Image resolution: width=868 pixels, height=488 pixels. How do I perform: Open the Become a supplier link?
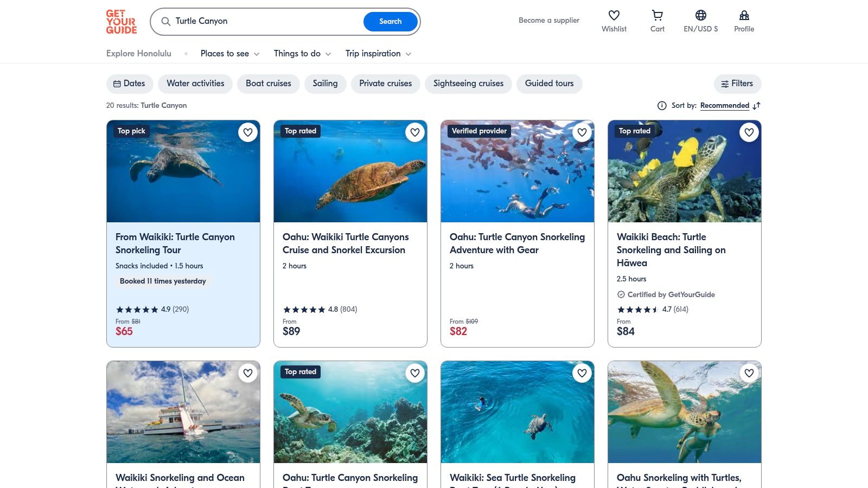(x=548, y=20)
